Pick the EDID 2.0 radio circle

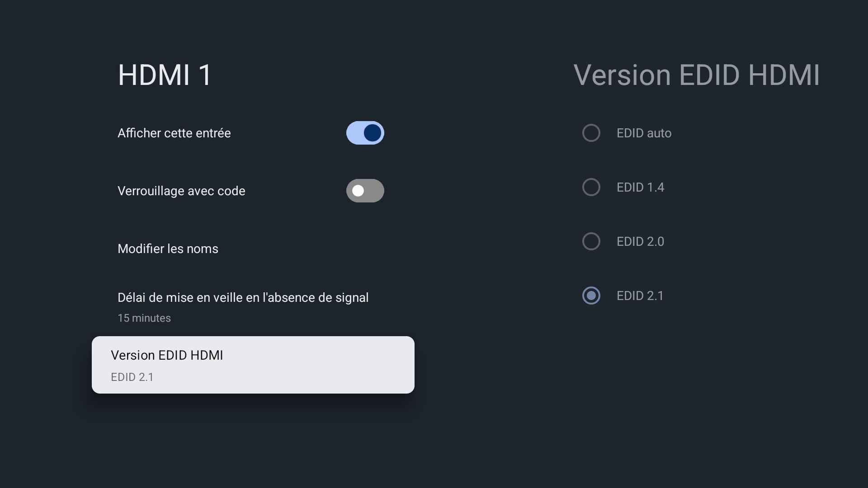(x=591, y=241)
